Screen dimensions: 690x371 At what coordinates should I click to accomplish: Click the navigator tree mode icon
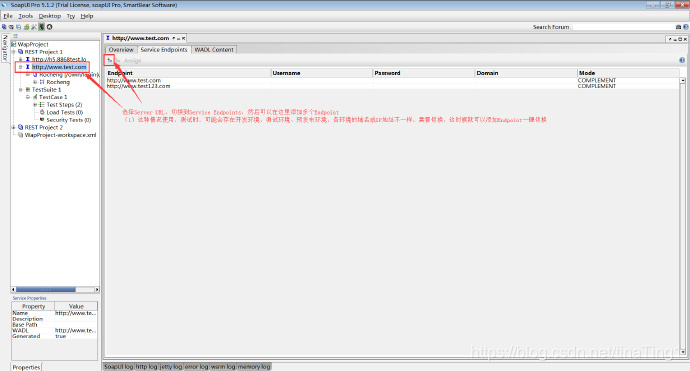15,36
